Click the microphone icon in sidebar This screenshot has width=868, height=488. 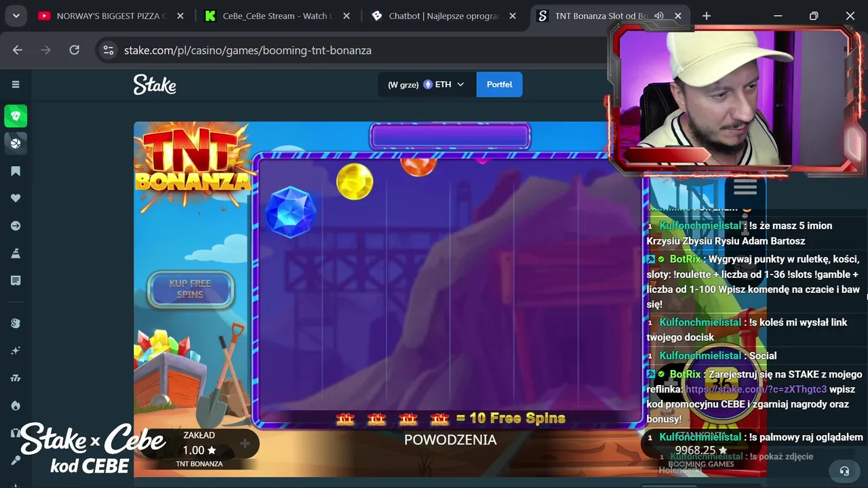point(16,460)
